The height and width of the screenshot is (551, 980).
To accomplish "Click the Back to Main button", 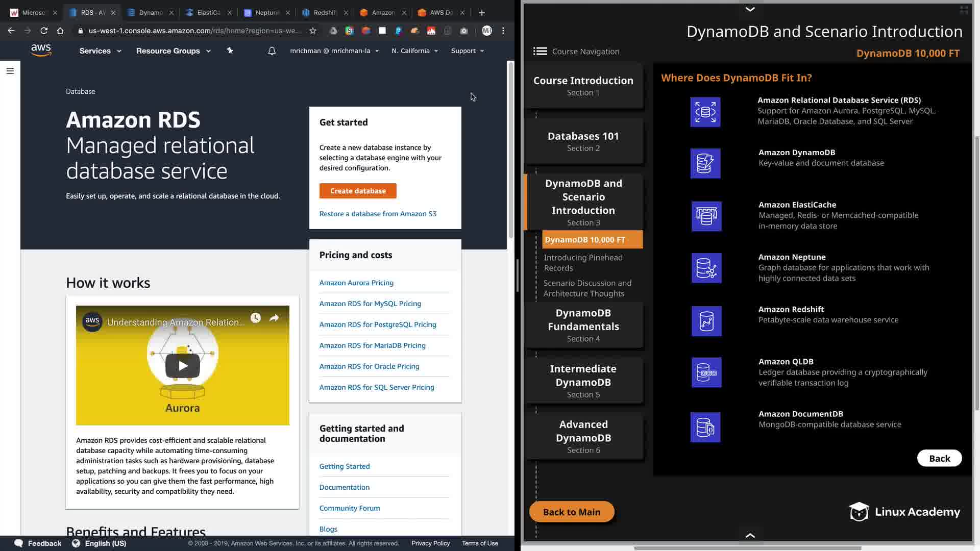I will pyautogui.click(x=572, y=512).
